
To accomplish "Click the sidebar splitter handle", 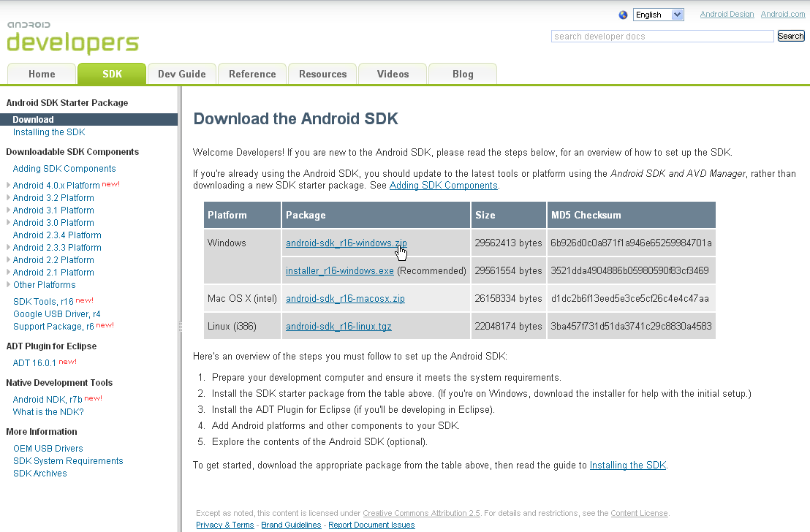I will [180, 327].
